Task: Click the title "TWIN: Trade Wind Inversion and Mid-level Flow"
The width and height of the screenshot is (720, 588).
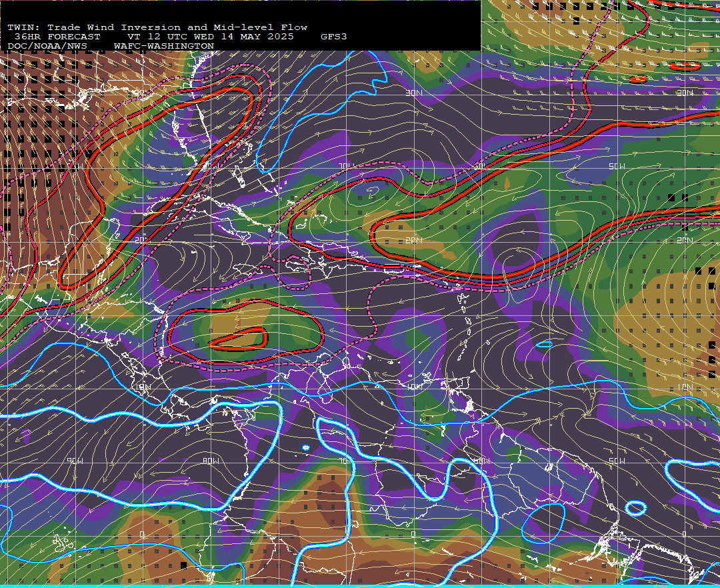Action: (157, 27)
